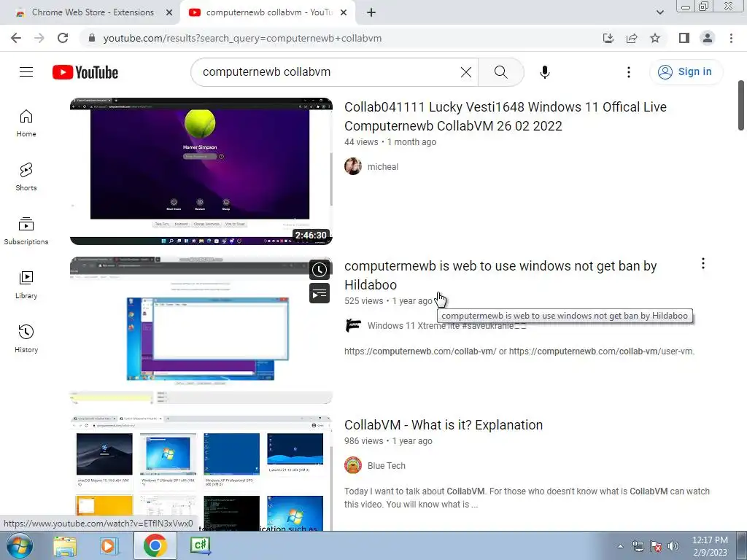Click the network tray icon
Screen dimensions: 747x560
[x=638, y=546]
